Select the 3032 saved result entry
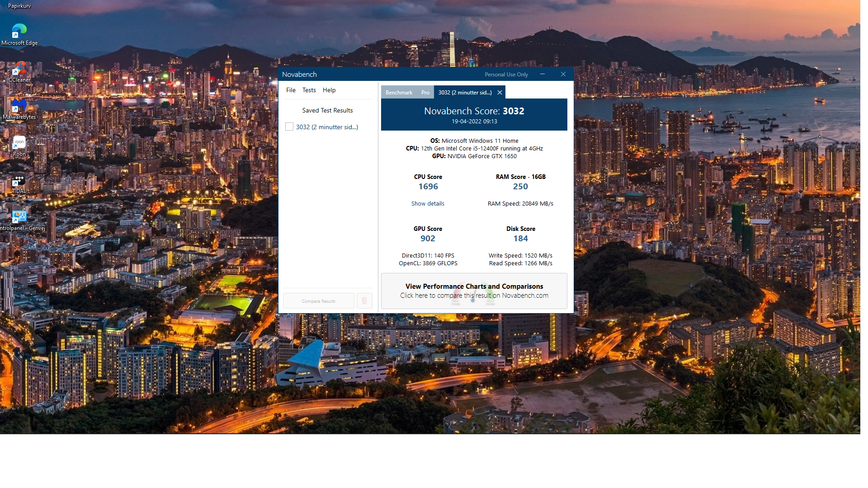Screen dimensions: 868x488 point(327,127)
